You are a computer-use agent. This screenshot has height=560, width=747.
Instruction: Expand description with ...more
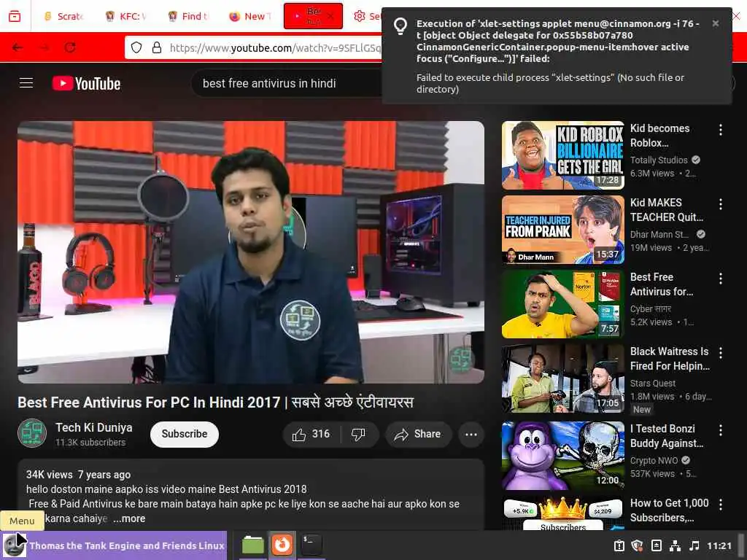point(130,518)
